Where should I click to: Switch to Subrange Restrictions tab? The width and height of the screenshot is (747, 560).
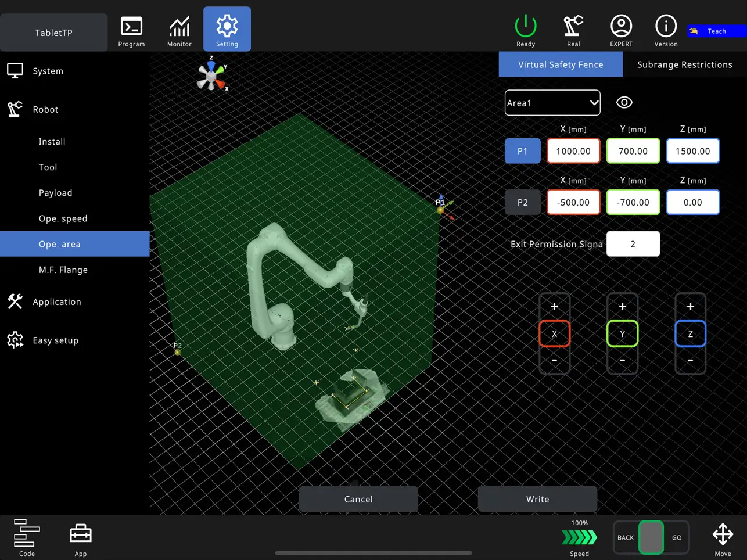pyautogui.click(x=685, y=64)
